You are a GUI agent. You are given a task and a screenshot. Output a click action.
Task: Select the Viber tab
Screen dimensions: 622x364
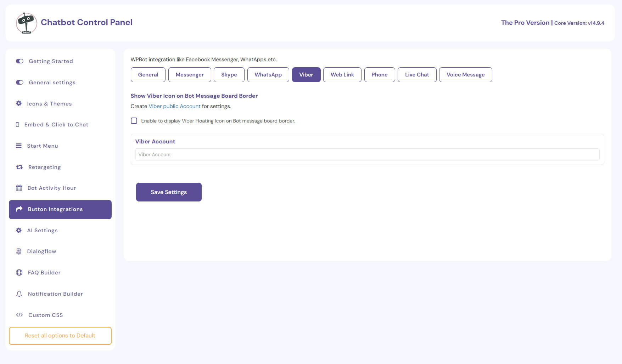point(306,75)
